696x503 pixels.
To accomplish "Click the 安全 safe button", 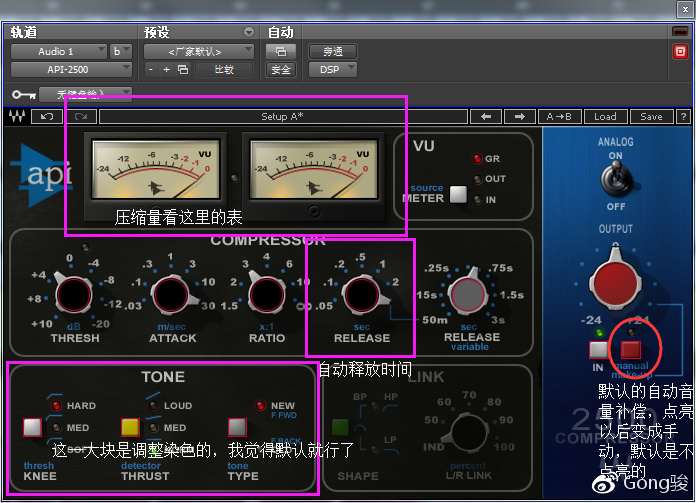I will (x=281, y=70).
